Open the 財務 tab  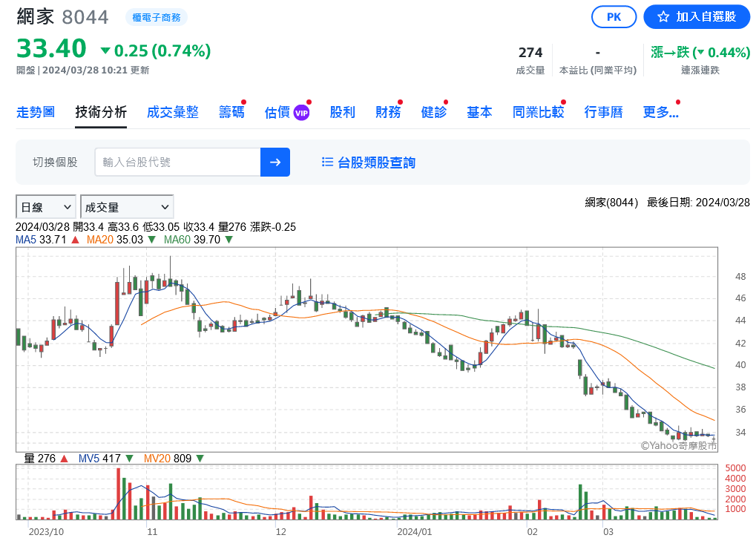point(388,112)
